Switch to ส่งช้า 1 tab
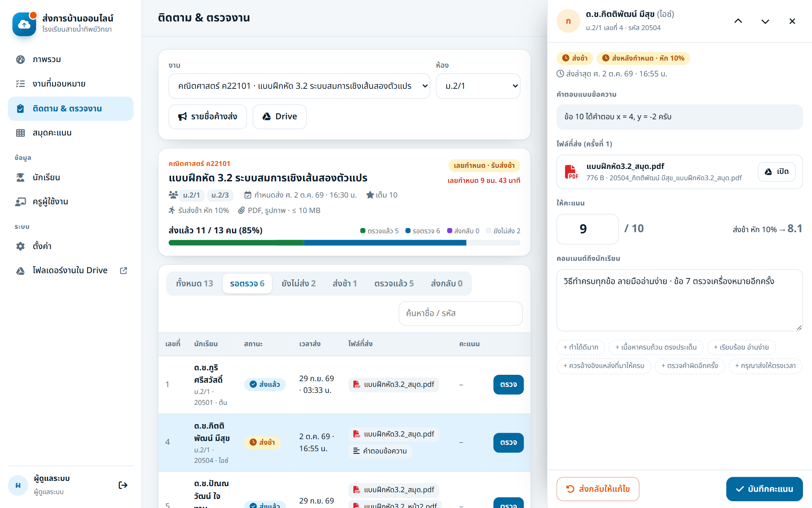Screen dimensions: 812x508 tap(345, 283)
